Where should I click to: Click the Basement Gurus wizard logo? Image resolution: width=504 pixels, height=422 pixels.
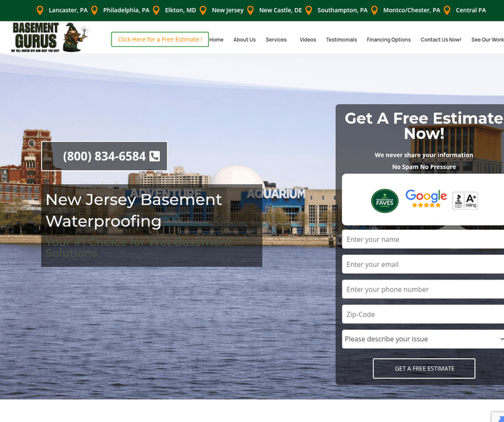(50, 37)
